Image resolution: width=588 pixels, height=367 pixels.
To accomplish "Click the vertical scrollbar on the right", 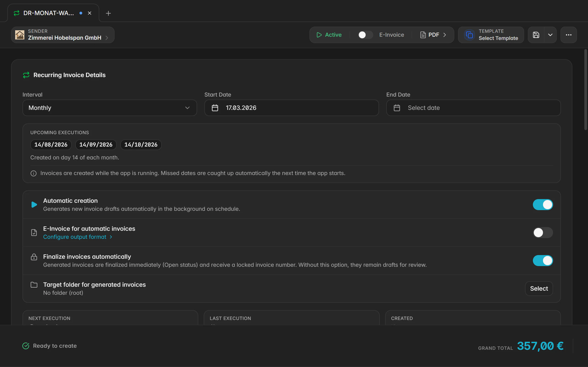I will coord(585,89).
